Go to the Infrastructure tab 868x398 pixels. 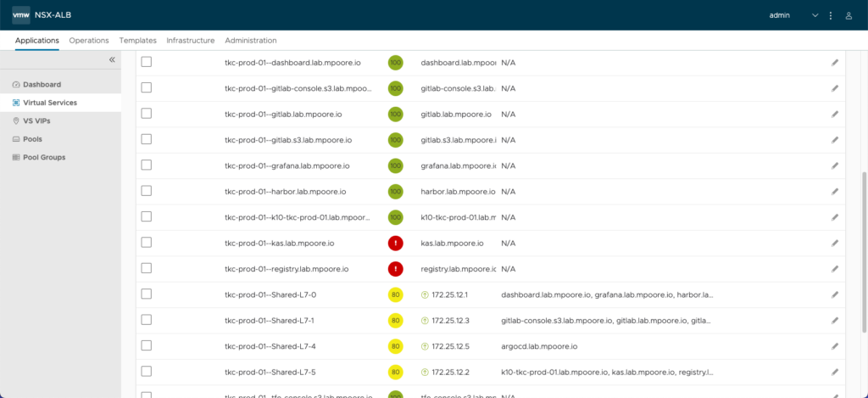pyautogui.click(x=191, y=41)
